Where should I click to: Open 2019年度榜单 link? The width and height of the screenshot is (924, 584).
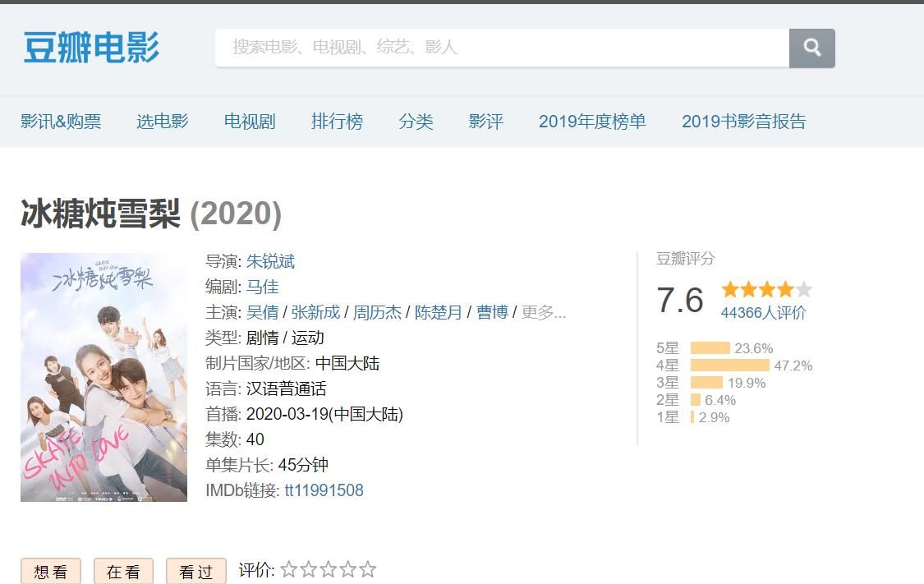point(592,122)
